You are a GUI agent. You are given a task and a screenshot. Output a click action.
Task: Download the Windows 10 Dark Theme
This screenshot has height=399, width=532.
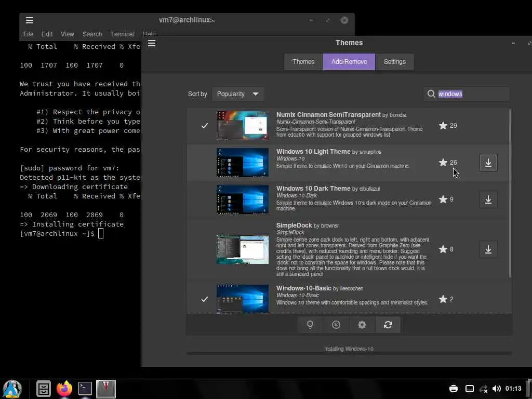[x=488, y=199]
